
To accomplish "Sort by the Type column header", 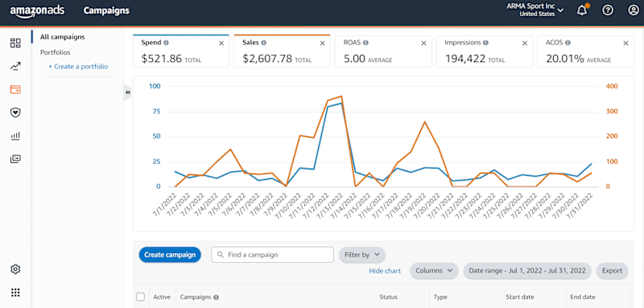I will 440,297.
